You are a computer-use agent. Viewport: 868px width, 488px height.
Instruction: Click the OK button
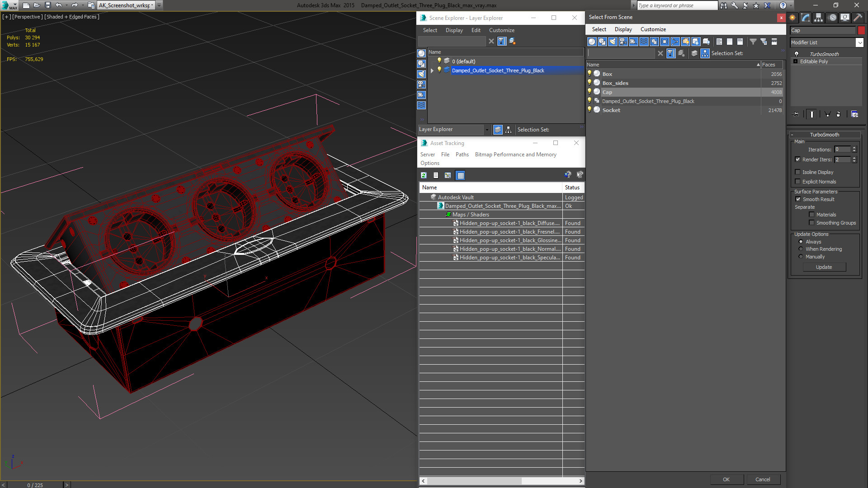point(726,479)
